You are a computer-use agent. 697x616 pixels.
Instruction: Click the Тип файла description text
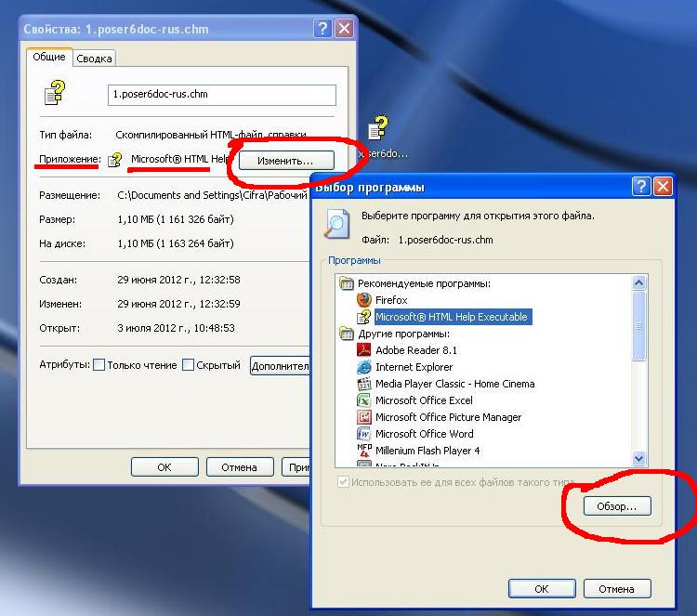tap(211, 135)
